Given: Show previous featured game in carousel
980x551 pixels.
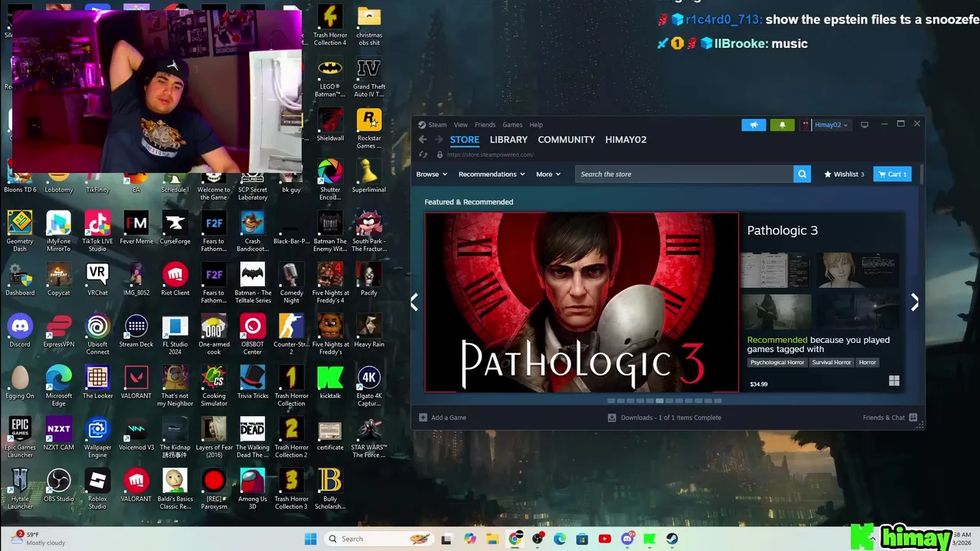Looking at the screenshot, I should [414, 302].
